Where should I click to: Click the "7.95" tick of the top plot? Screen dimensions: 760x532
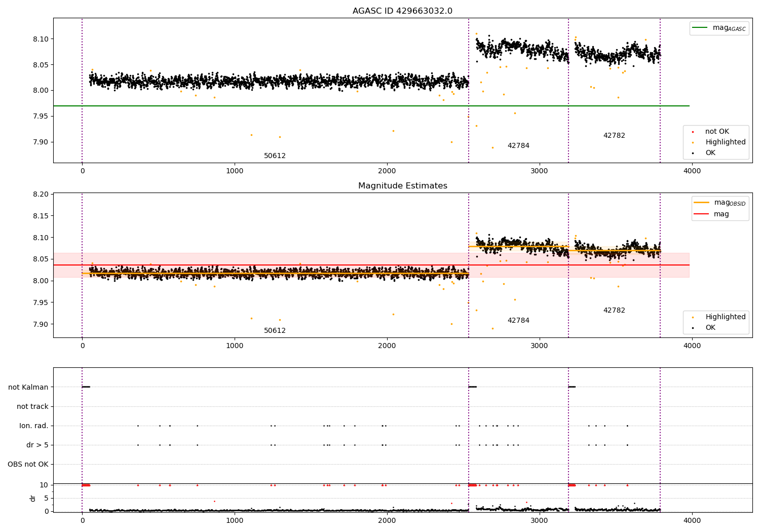[x=41, y=116]
